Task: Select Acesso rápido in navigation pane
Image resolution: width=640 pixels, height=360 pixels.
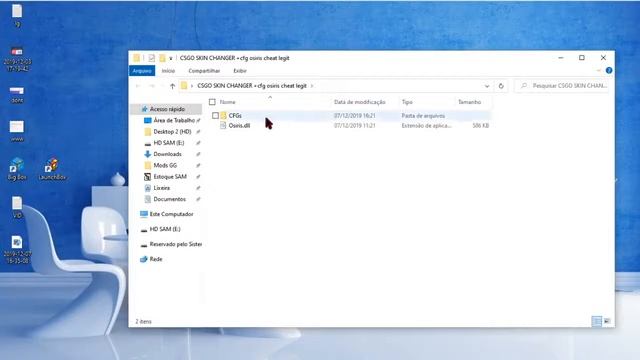Action: point(167,109)
